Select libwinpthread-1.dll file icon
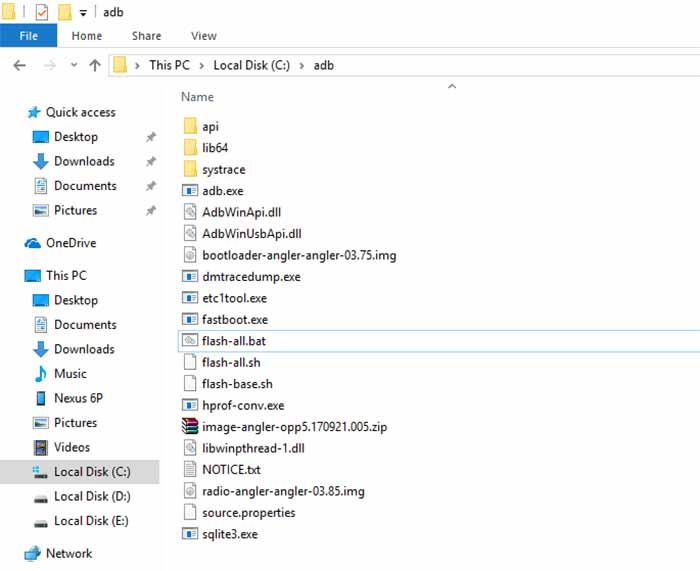 click(190, 448)
